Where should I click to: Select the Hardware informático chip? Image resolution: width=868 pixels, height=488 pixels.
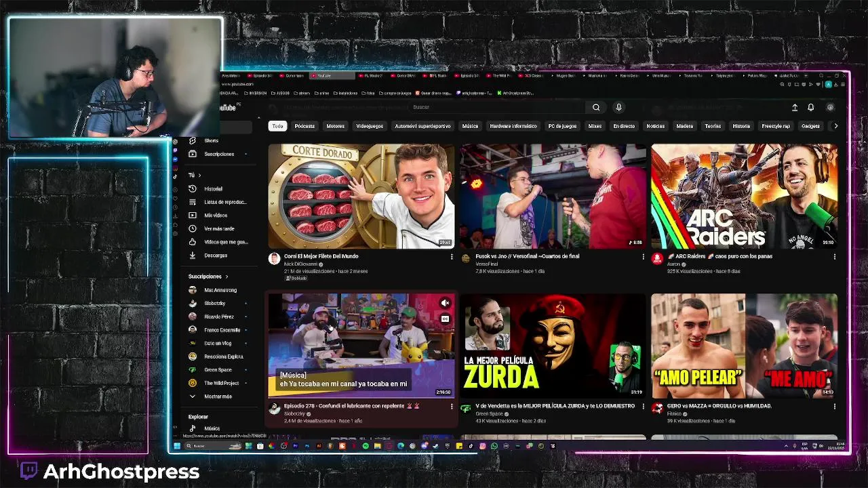click(x=513, y=126)
